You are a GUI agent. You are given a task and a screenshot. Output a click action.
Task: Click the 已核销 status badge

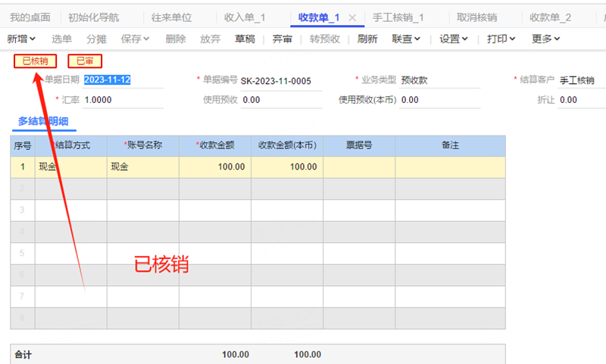35,61
